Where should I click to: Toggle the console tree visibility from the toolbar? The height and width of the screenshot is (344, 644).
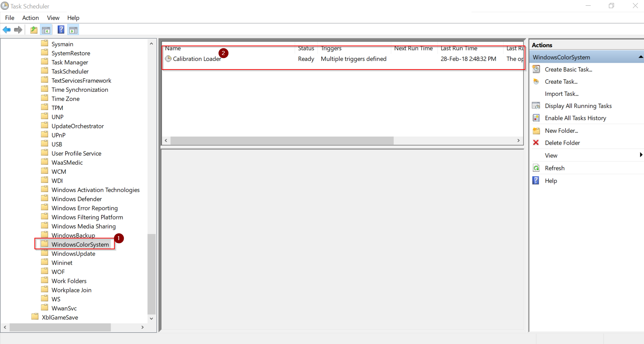click(46, 30)
